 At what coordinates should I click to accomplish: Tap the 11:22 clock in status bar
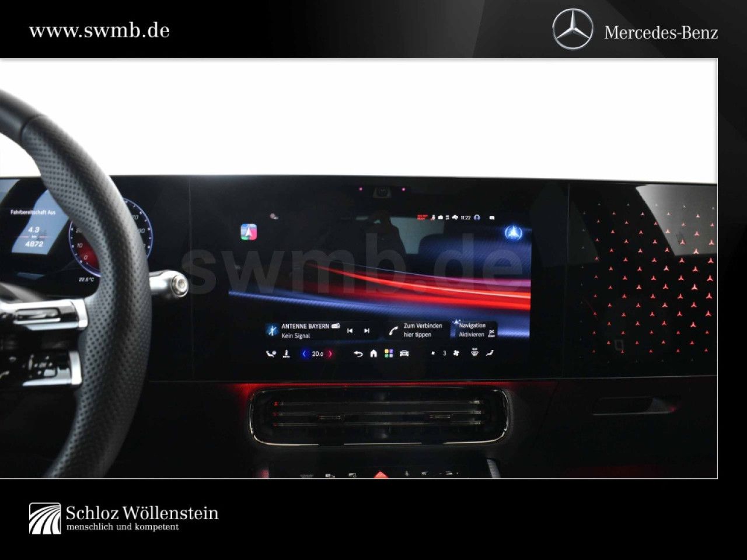click(x=465, y=218)
